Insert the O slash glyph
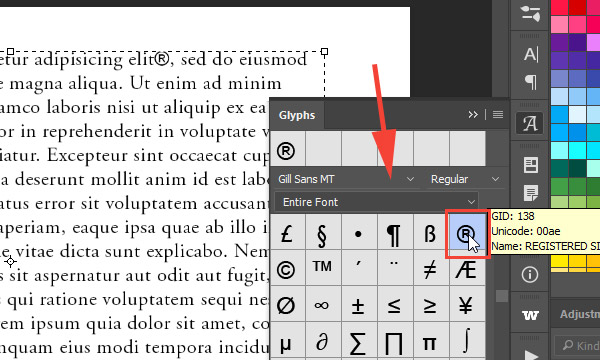The height and width of the screenshot is (360, 600). 287,304
